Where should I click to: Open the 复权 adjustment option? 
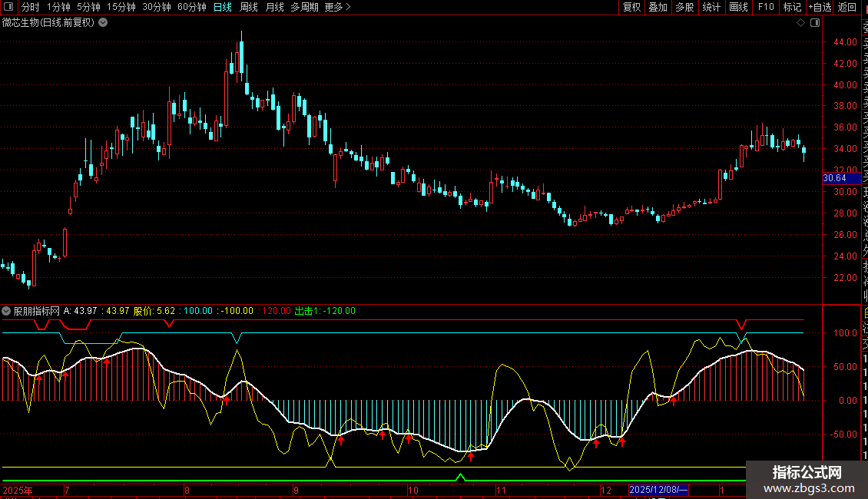tap(631, 7)
